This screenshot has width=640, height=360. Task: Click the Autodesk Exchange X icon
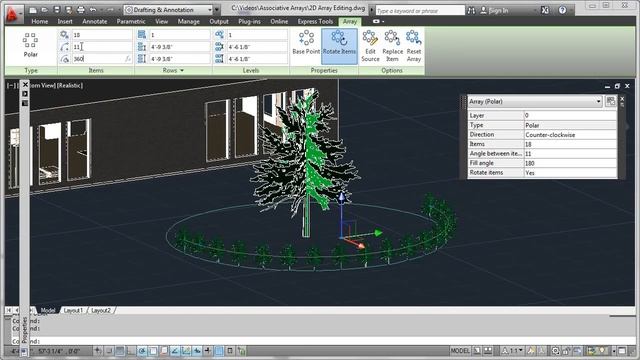pos(545,10)
